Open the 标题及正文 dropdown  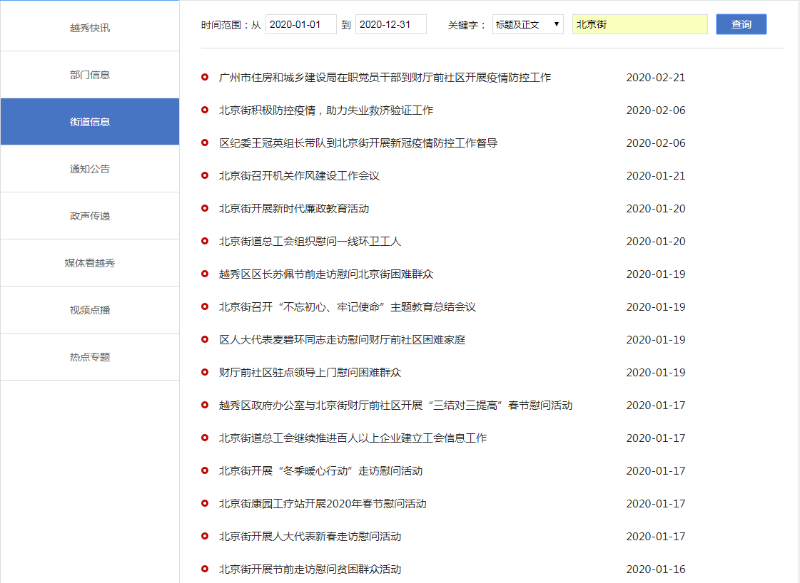pyautogui.click(x=527, y=24)
